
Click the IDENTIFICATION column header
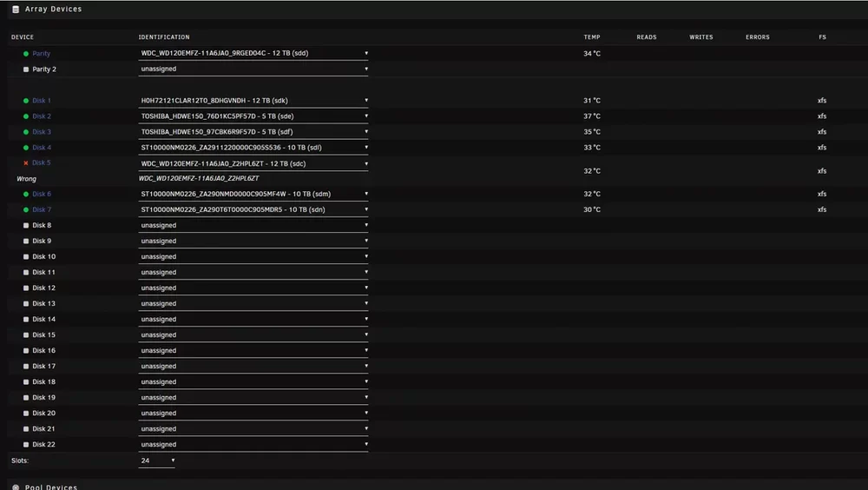pyautogui.click(x=164, y=37)
